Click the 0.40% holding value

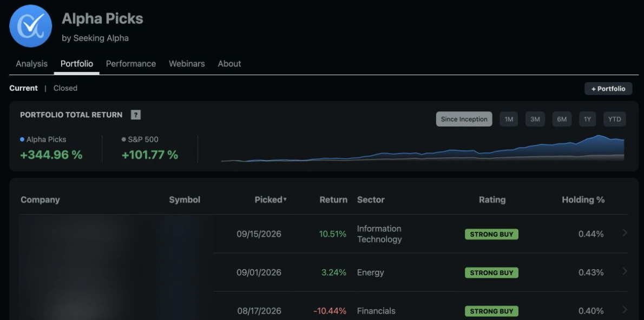591,311
